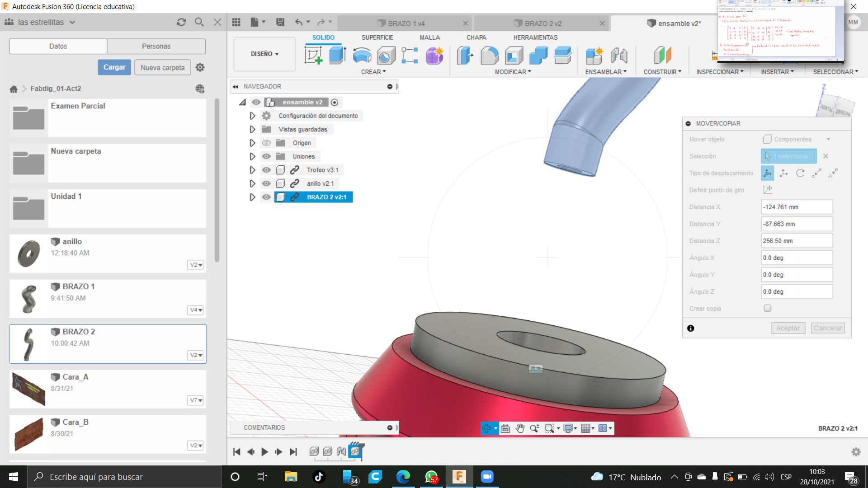This screenshot has height=488, width=868.
Task: Select the Extrude tool icon
Action: (x=337, y=56)
